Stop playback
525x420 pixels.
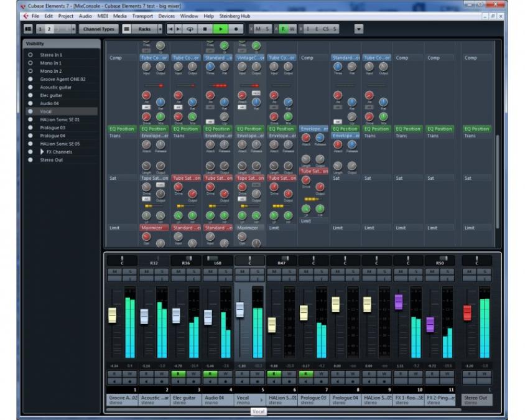(205, 29)
